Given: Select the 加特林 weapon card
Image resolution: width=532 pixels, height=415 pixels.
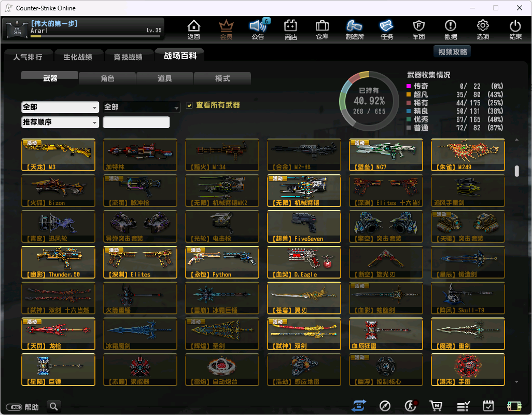Looking at the screenshot, I should (x=140, y=155).
